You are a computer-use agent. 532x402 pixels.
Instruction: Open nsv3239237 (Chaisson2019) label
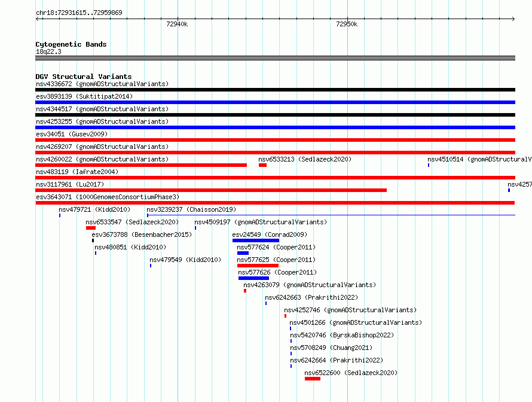pyautogui.click(x=191, y=209)
